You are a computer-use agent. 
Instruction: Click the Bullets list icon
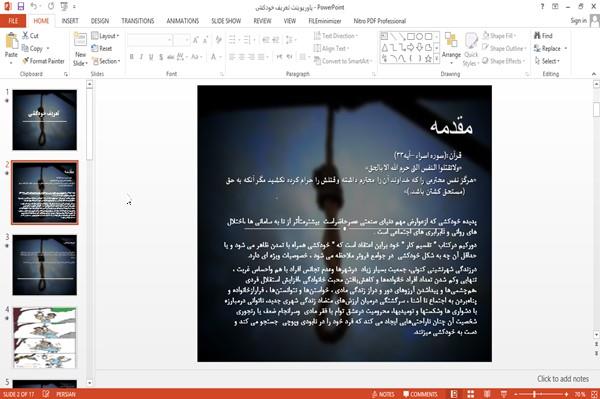coord(233,39)
